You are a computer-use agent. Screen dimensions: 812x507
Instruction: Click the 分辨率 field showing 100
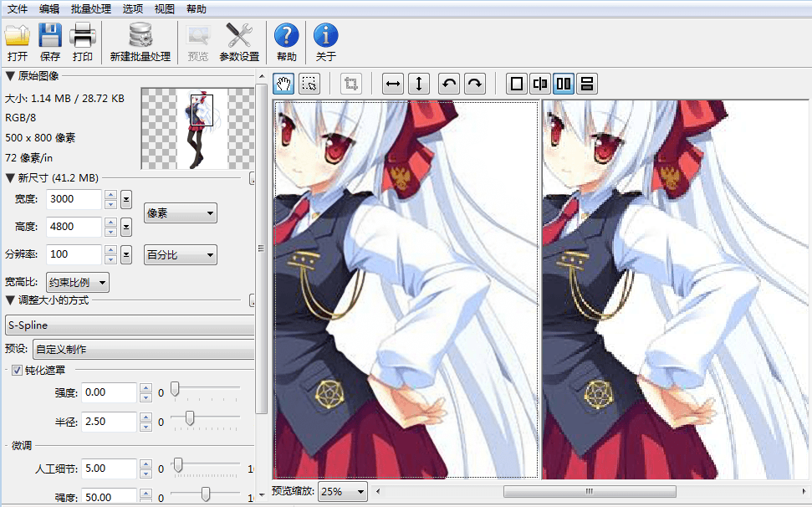coord(74,254)
